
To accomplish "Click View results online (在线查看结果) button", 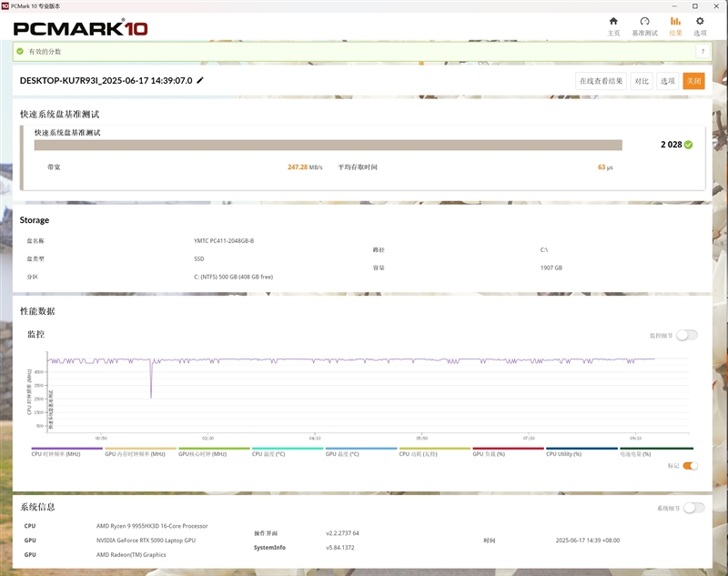I will point(601,81).
